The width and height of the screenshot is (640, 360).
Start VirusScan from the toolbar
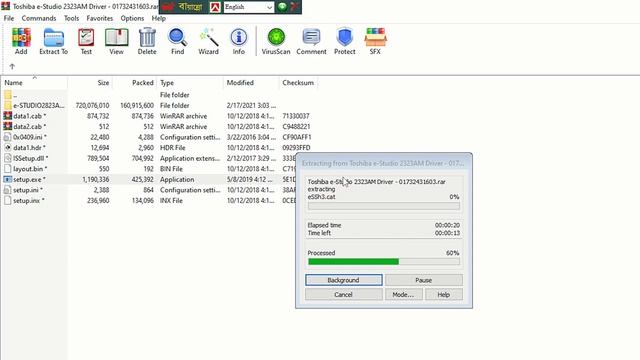tap(276, 41)
